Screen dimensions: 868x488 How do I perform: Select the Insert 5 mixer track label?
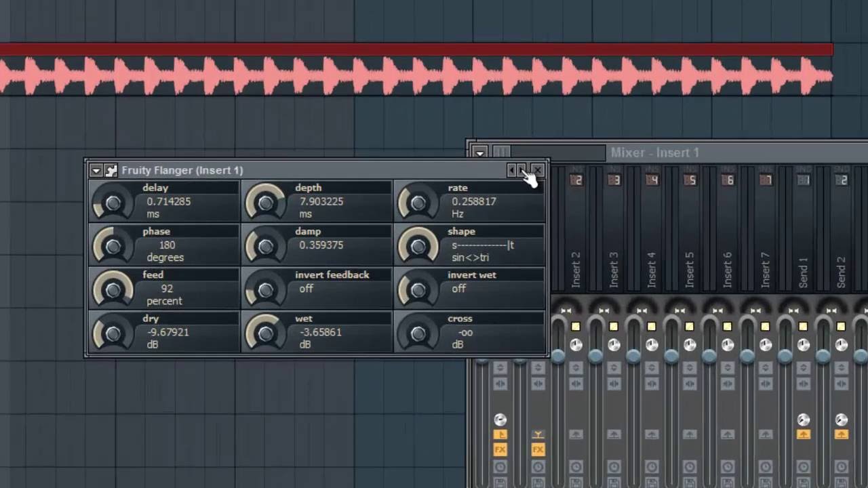pos(690,270)
